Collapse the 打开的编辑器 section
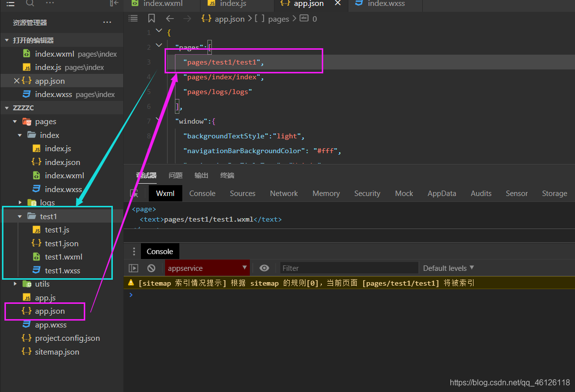 pyautogui.click(x=7, y=40)
